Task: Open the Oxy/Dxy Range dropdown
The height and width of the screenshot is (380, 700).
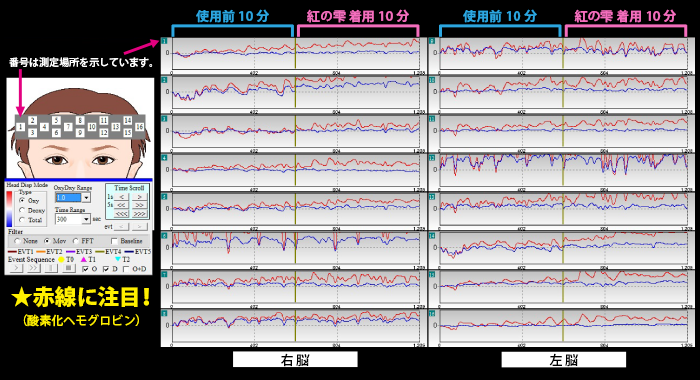Action: 86,197
